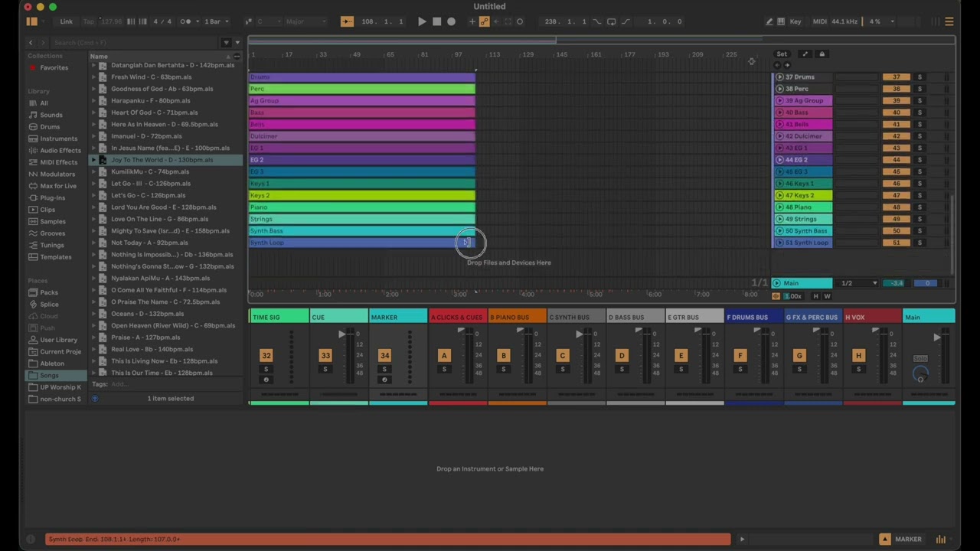
Task: Solo the 44 EG 2 track
Action: point(920,160)
